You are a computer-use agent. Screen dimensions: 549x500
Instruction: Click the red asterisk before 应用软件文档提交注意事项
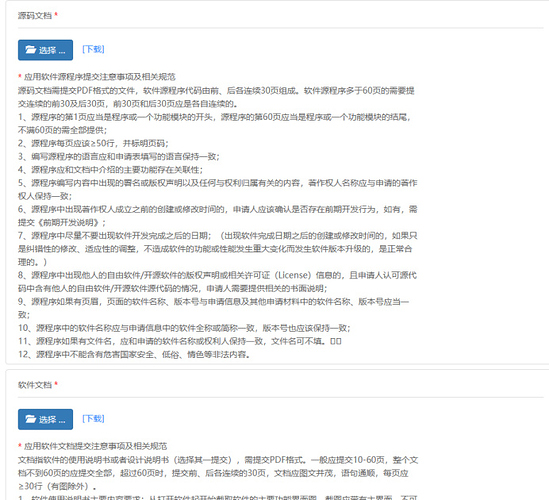coord(20,445)
